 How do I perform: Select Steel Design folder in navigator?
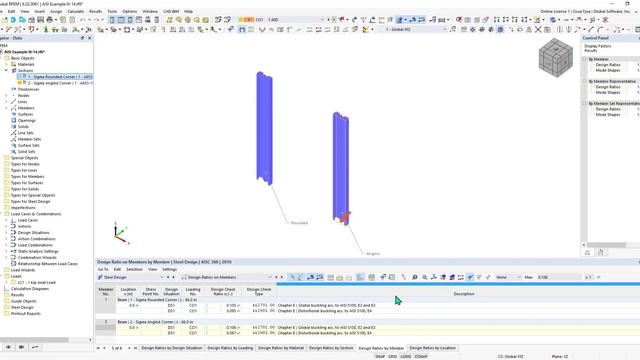click(22, 307)
